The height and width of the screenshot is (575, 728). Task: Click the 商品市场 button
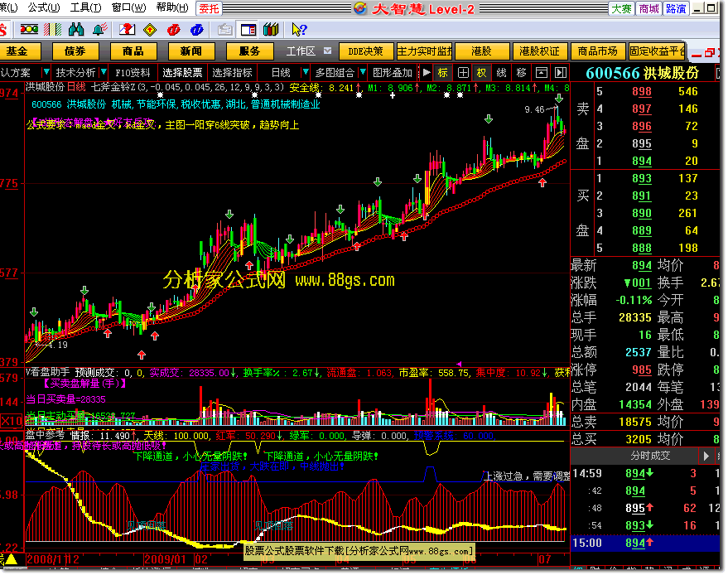pyautogui.click(x=597, y=51)
